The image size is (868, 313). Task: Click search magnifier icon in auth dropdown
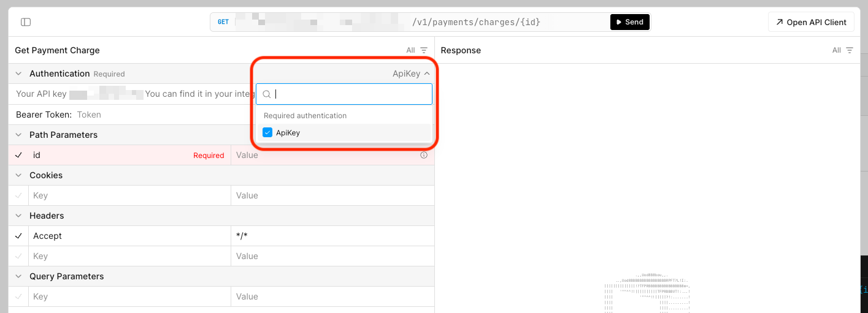267,94
